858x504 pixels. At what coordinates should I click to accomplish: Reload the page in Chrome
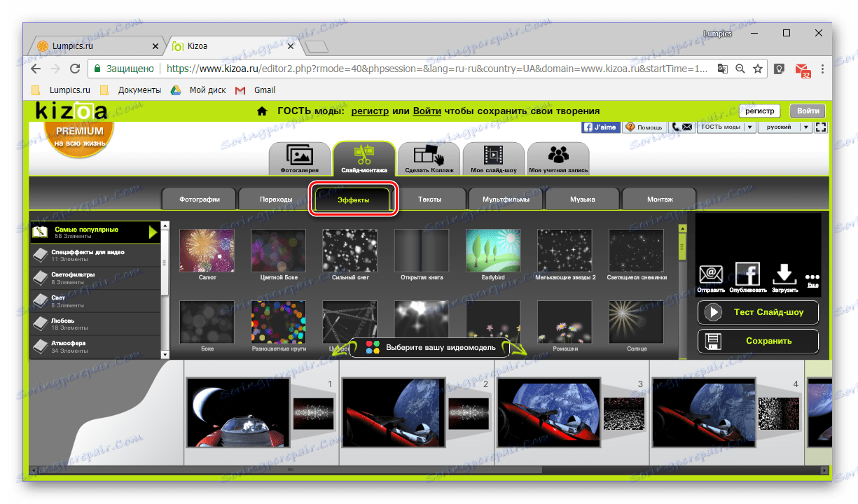[74, 69]
